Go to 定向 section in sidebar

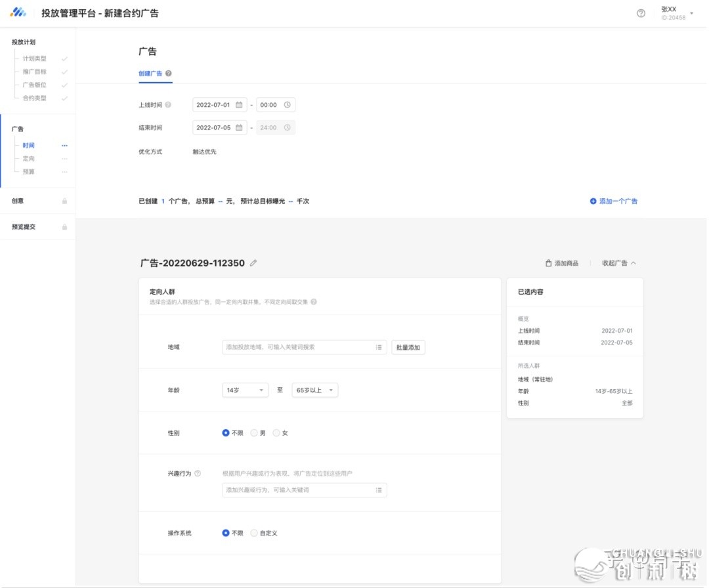coord(28,159)
